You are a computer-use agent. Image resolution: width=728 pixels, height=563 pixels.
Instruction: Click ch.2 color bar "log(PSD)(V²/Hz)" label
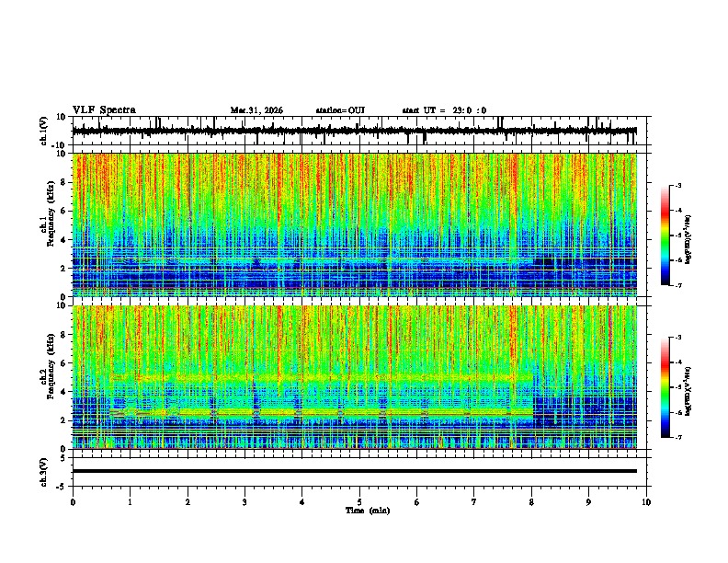[688, 391]
